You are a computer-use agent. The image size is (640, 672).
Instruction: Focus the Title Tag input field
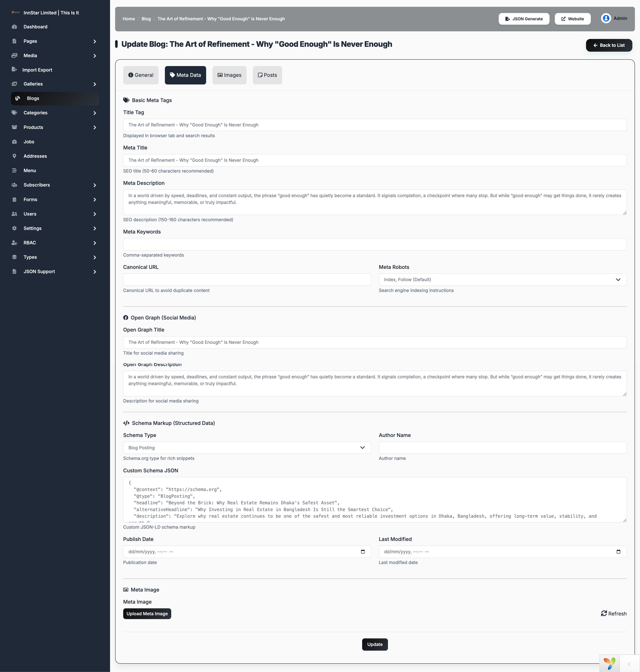tap(375, 125)
